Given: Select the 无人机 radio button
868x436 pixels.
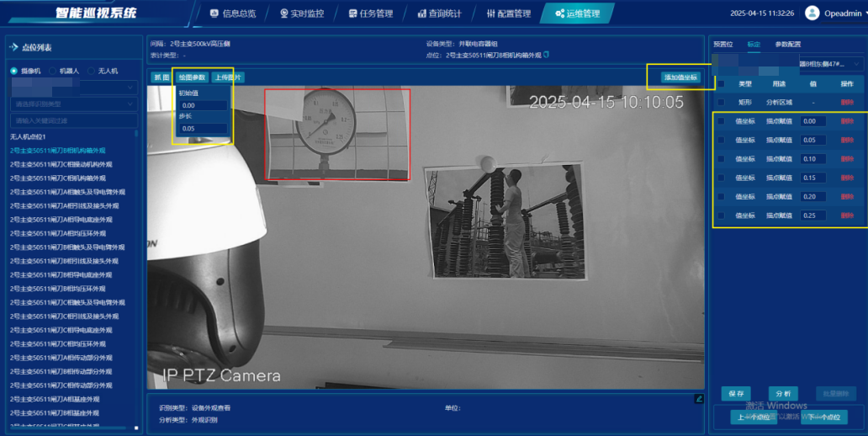Looking at the screenshot, I should coord(90,71).
